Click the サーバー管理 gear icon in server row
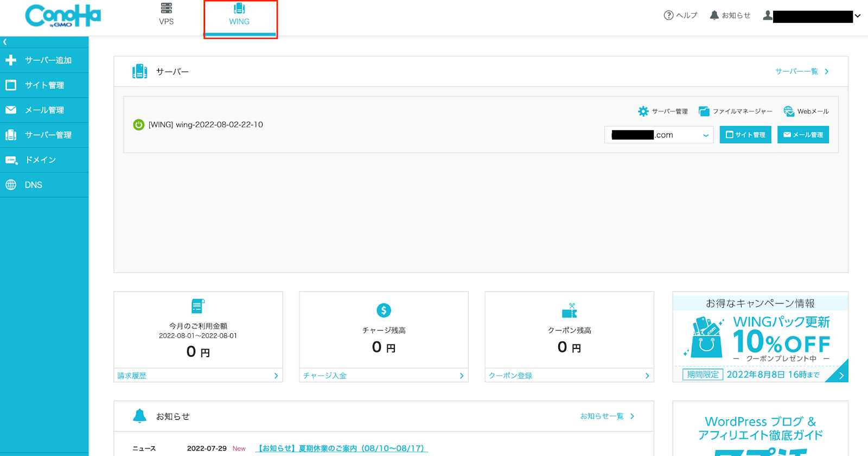 pyautogui.click(x=643, y=111)
